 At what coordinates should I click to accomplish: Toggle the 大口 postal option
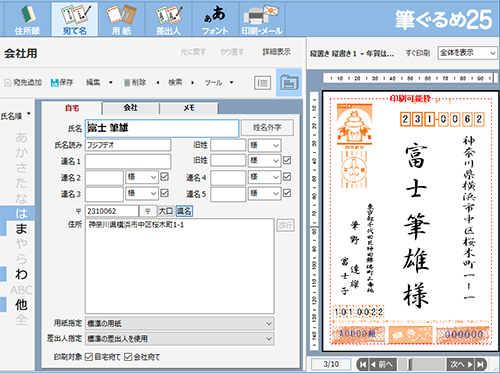166,211
